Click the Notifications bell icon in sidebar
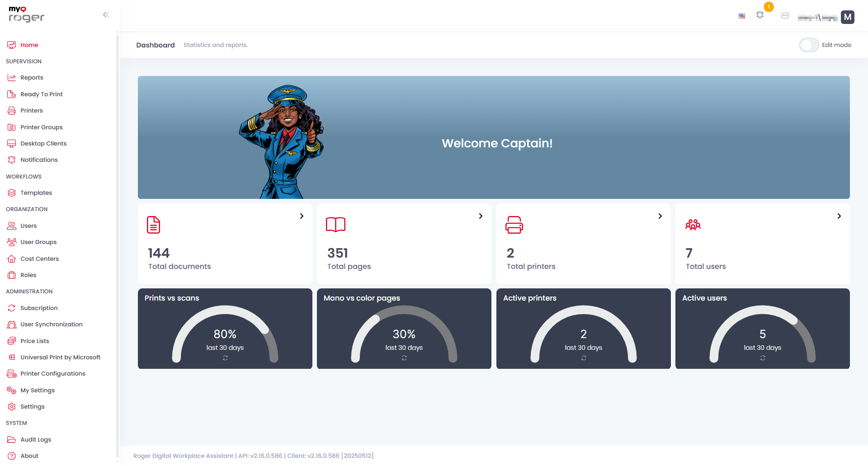This screenshot has height=466, width=868. click(x=12, y=160)
